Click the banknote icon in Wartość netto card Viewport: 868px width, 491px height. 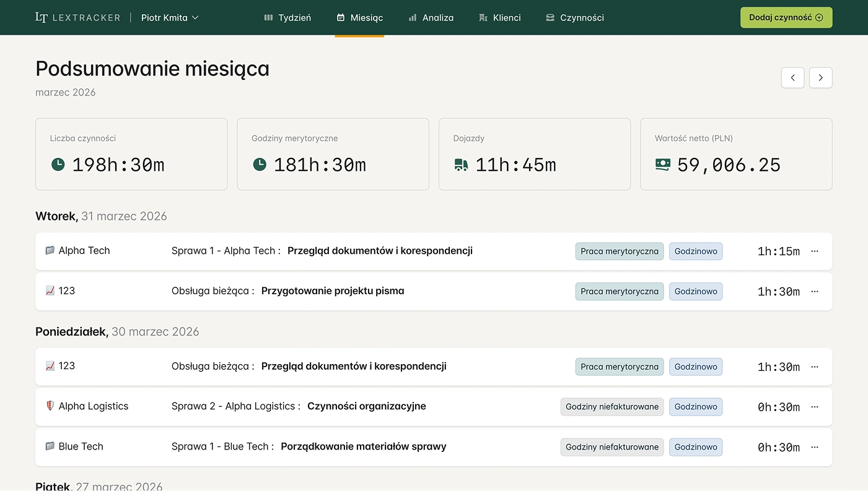point(663,165)
